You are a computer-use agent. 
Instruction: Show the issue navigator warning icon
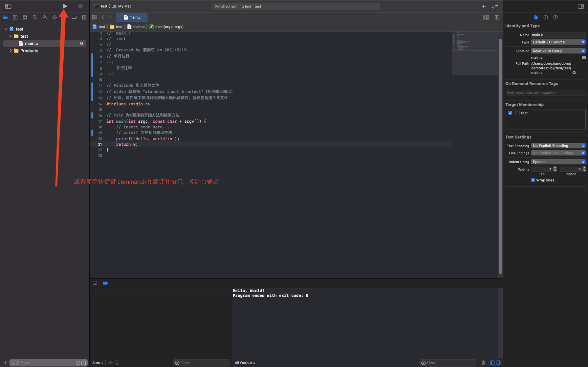[x=45, y=17]
